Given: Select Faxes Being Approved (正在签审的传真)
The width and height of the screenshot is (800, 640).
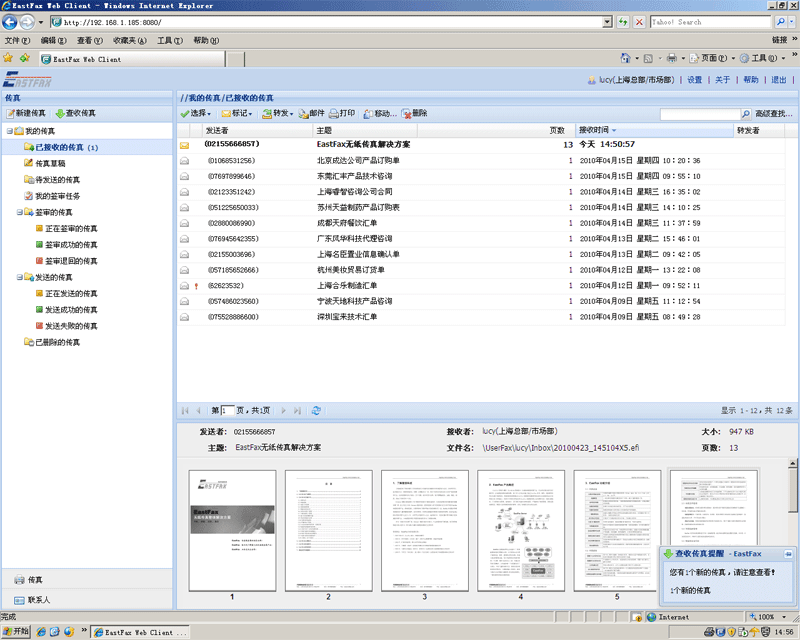Looking at the screenshot, I should coord(66,229).
